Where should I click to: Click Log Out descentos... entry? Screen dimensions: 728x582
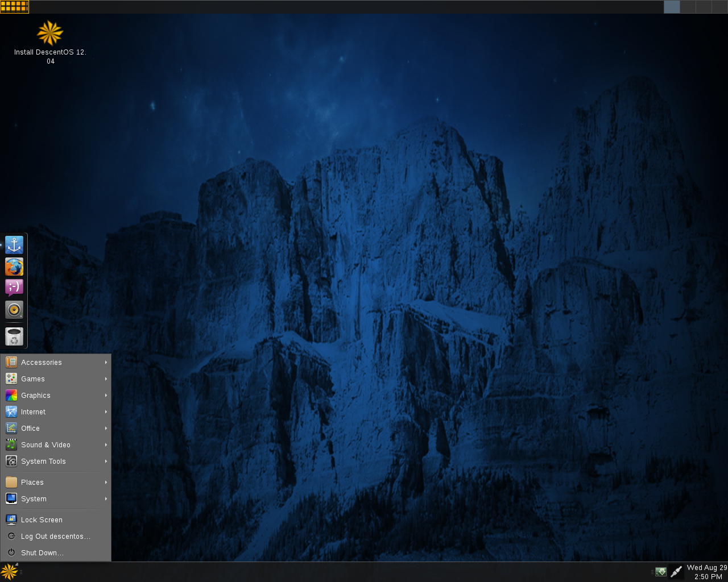pyautogui.click(x=56, y=537)
